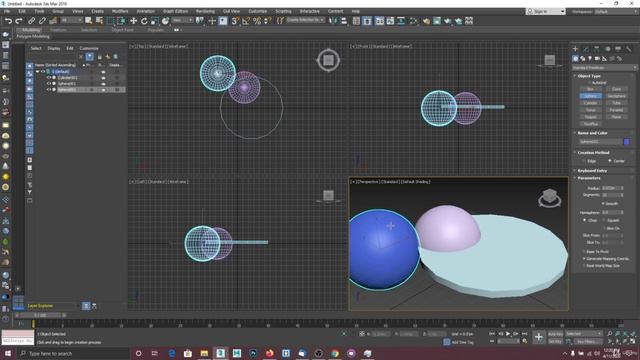Click the Top viewport ViewCube
This screenshot has width=640, height=360.
[x=328, y=60]
